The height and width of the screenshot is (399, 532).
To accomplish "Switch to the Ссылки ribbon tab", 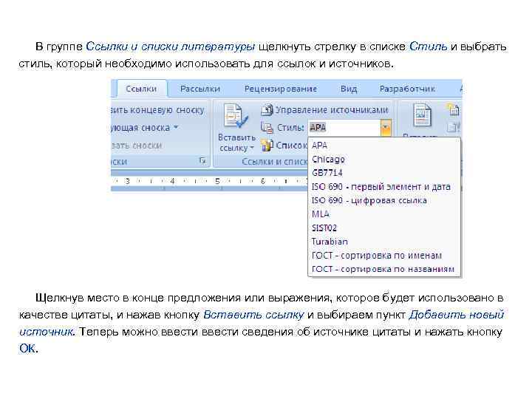I will pos(141,89).
